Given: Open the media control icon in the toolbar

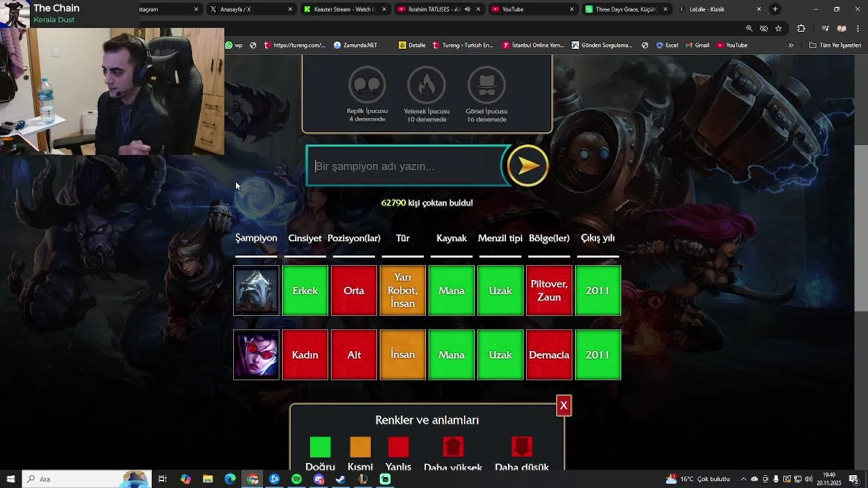Looking at the screenshot, I should (825, 28).
